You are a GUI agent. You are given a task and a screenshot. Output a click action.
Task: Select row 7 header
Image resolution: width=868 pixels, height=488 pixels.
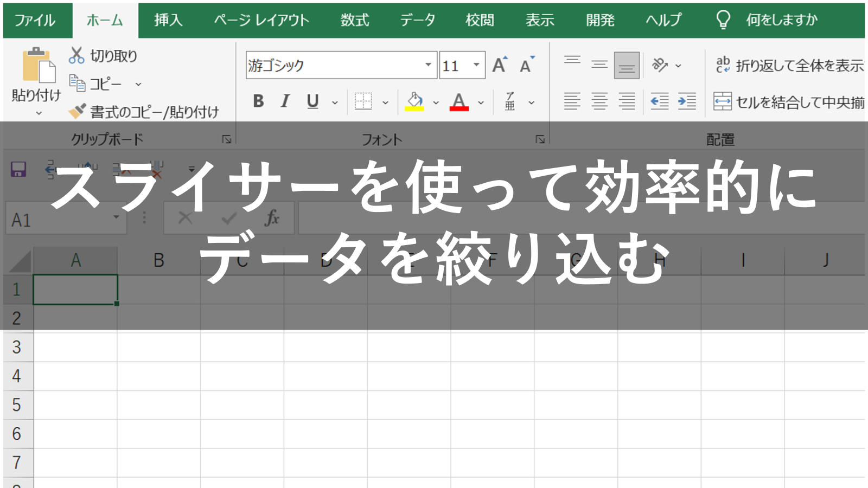click(x=17, y=463)
